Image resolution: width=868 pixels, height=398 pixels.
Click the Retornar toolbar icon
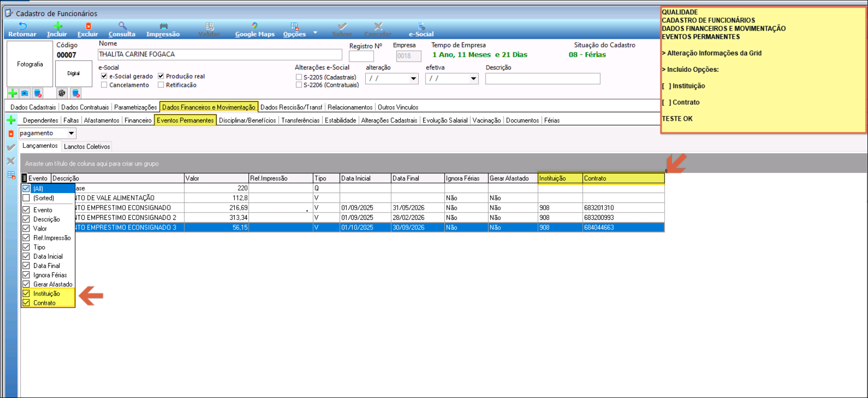pos(22,27)
